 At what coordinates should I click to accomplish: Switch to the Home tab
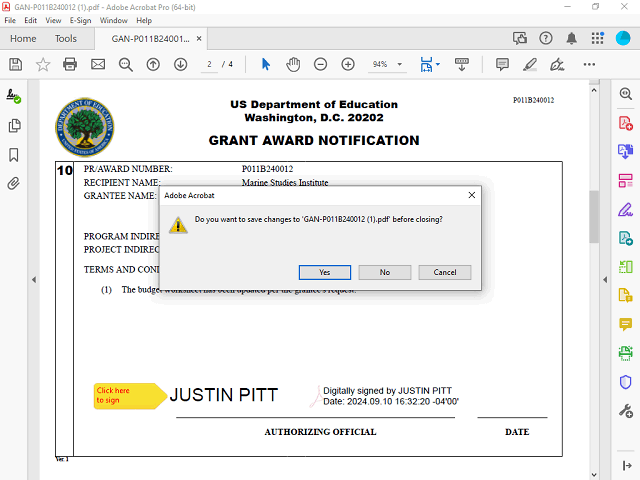(23, 38)
